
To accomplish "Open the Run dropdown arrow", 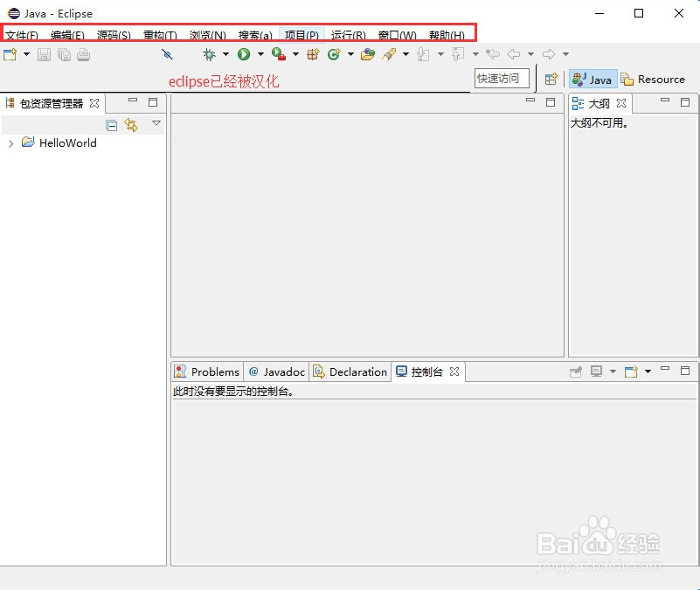I will [x=260, y=54].
